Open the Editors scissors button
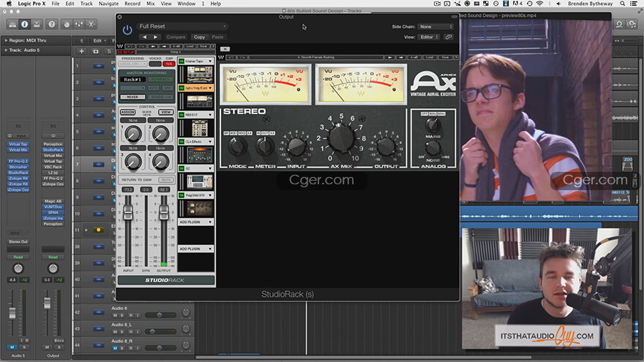The image size is (644, 362). coord(91,25)
